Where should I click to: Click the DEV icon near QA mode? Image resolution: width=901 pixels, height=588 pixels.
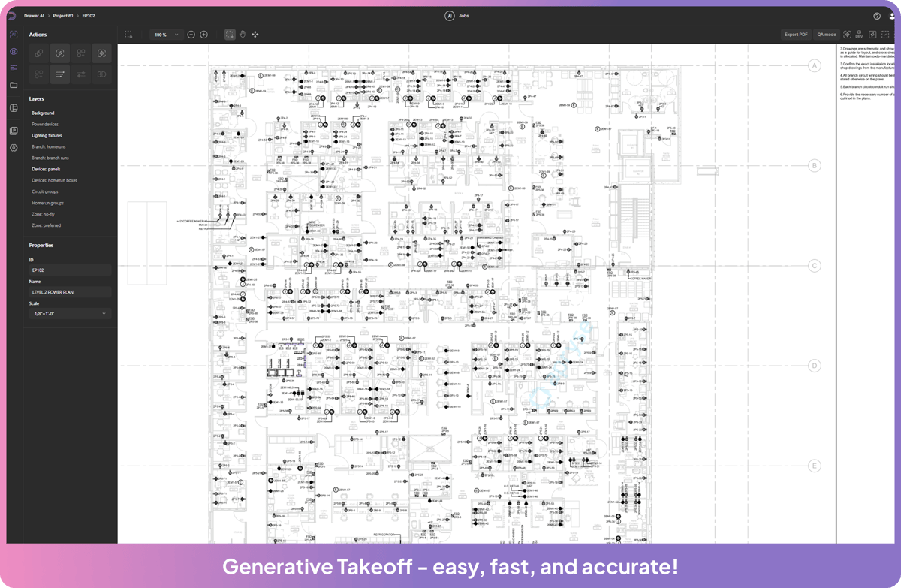coord(858,34)
